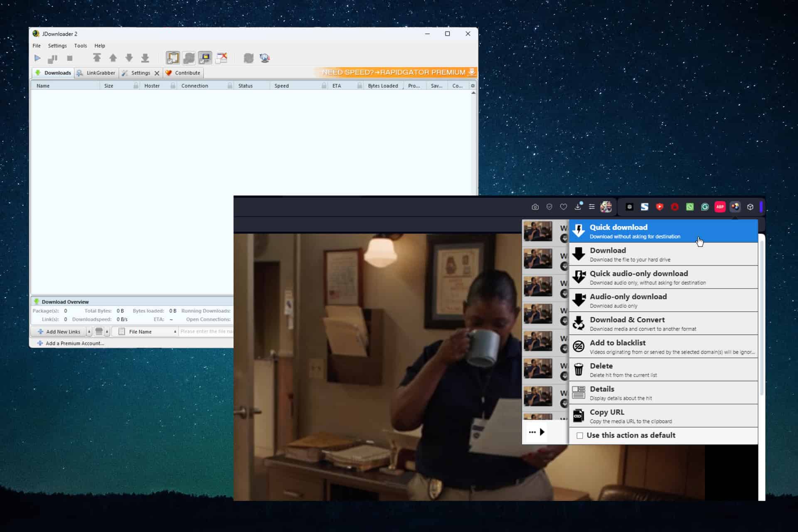Click the globe update check icon
Screen dimensions: 798x532
(x=265, y=58)
